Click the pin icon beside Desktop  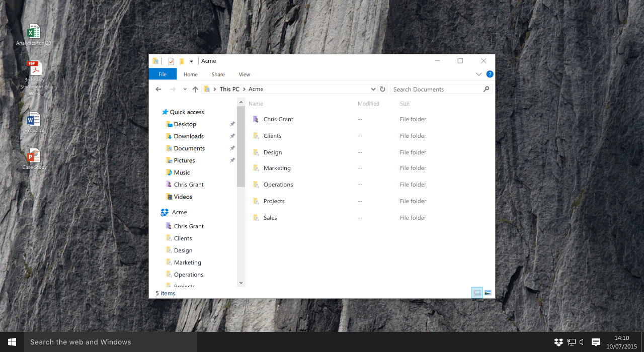tap(232, 124)
